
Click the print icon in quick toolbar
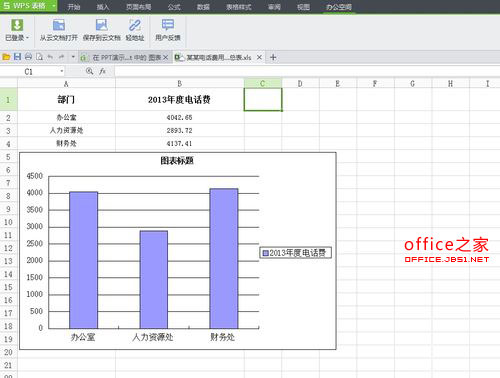28,57
